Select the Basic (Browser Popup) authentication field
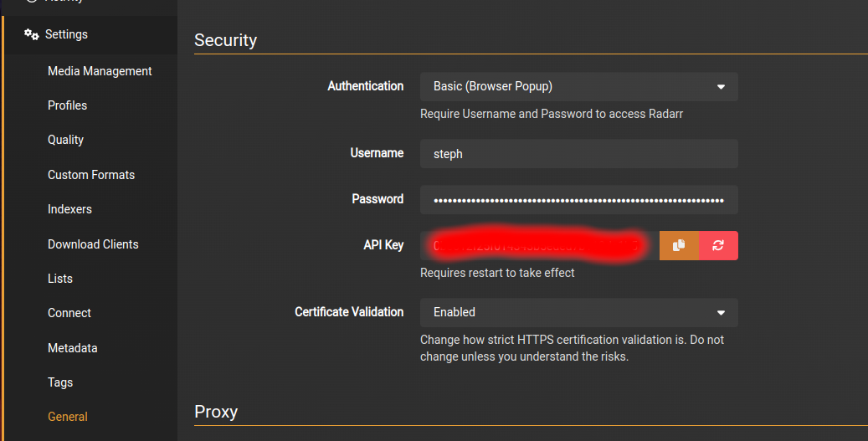This screenshot has width=868, height=441. (579, 87)
